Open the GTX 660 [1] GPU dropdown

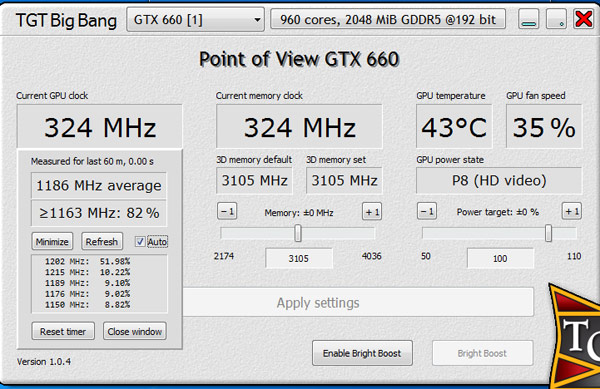click(x=195, y=20)
